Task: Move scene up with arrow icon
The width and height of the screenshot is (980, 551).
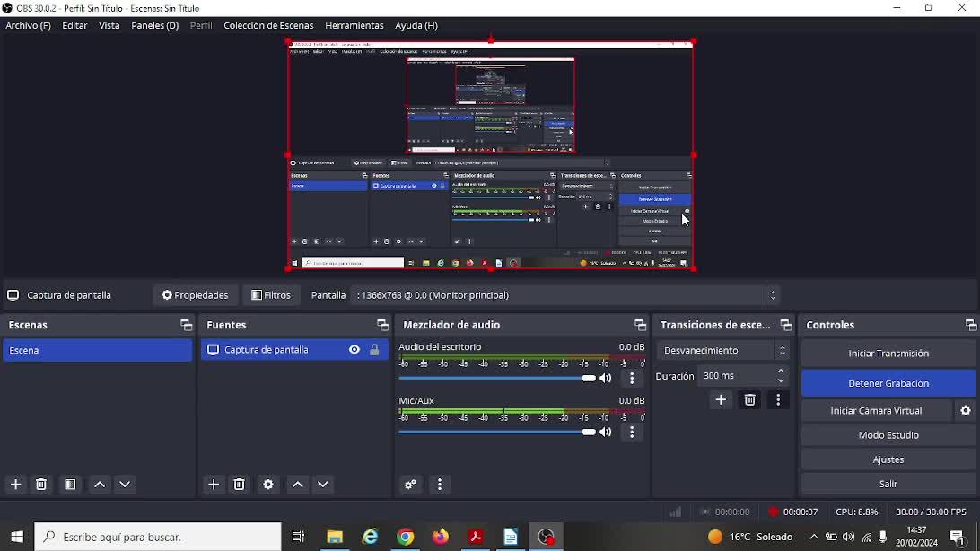Action: (x=100, y=485)
